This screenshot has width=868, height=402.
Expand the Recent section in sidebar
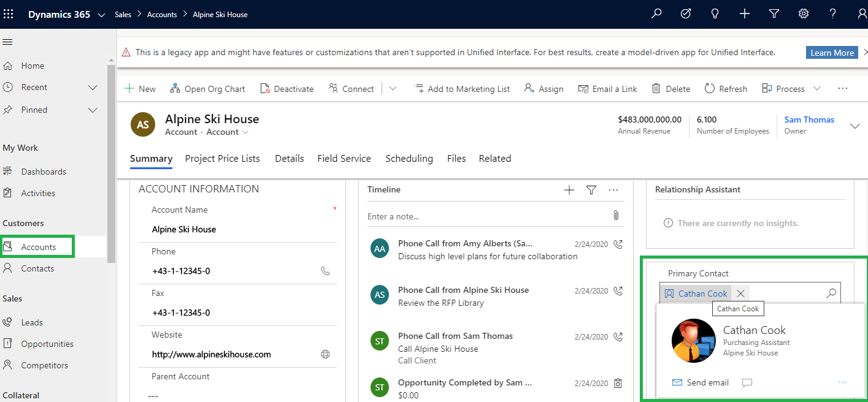click(93, 88)
